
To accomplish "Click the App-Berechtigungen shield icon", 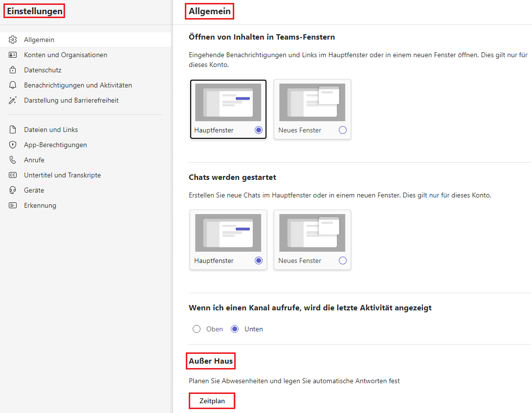I will [x=13, y=145].
